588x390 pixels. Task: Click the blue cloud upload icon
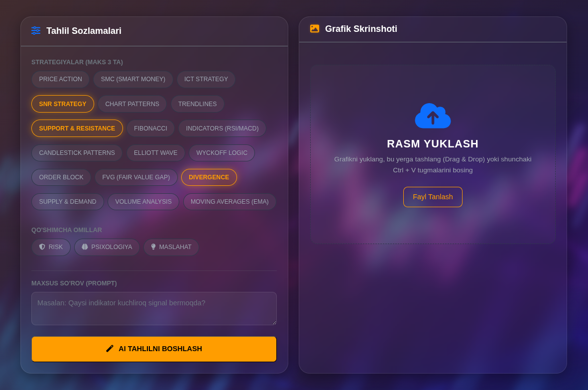pos(433,116)
